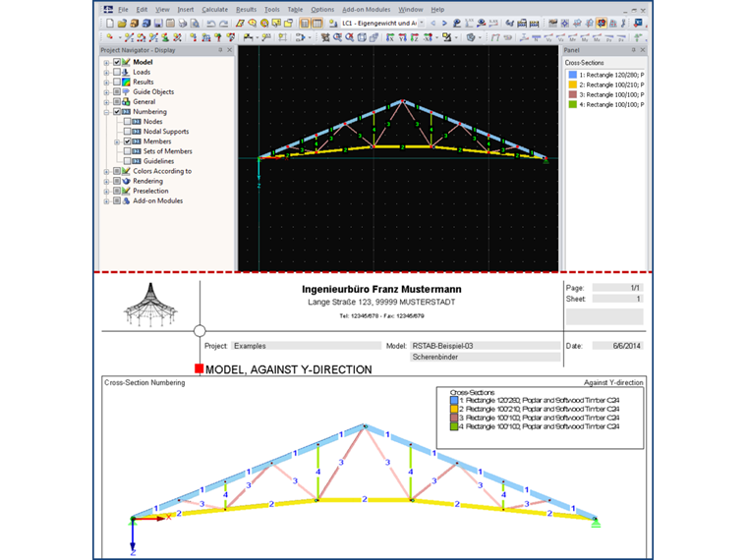Check the Nodes numbering checkbox

[127, 122]
